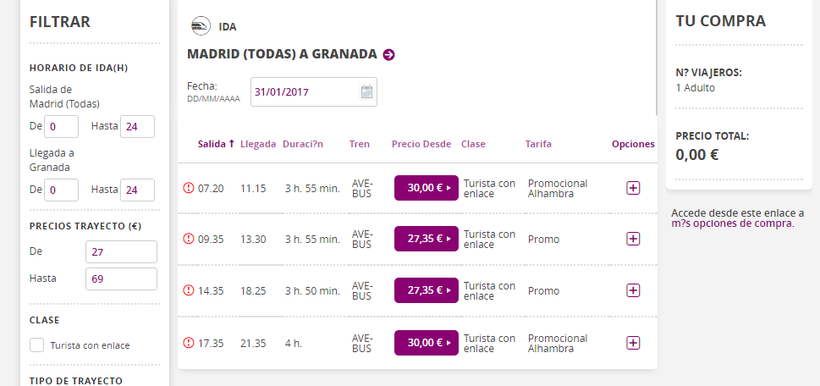Viewport: 820px width, 386px height.
Task: Expand options for the 09.35 train
Action: [633, 239]
